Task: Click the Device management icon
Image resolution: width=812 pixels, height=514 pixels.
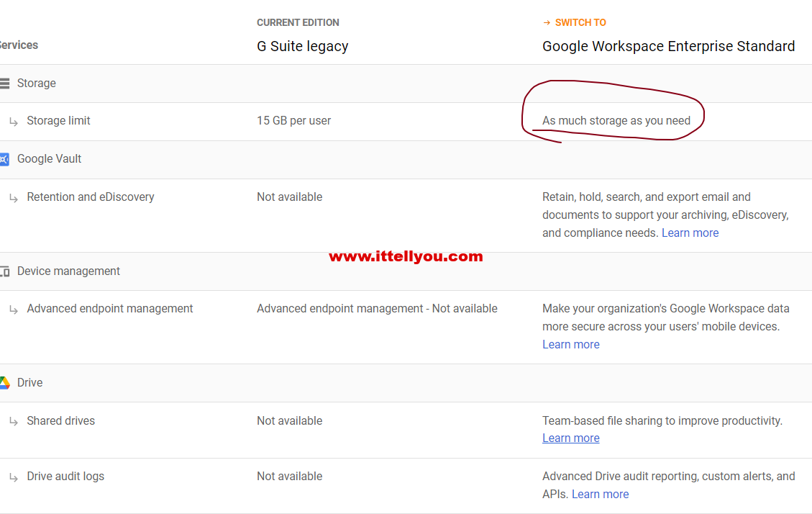Action: tap(4, 271)
